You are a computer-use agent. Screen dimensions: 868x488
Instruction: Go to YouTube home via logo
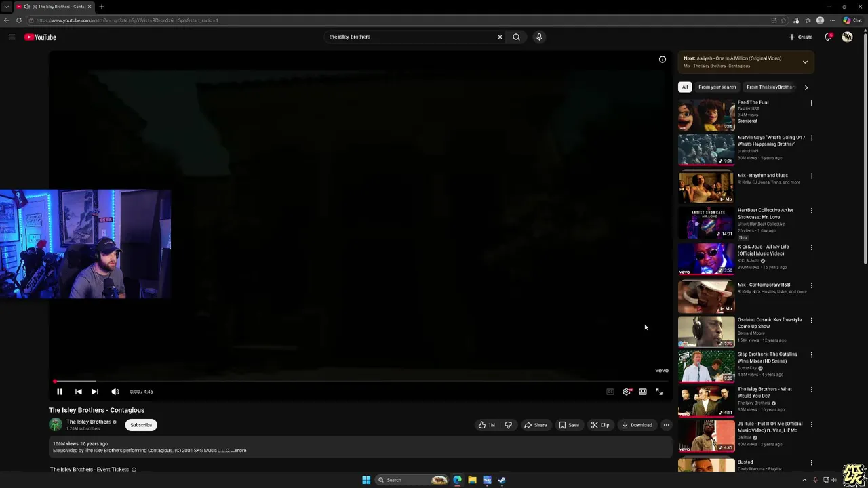point(41,37)
